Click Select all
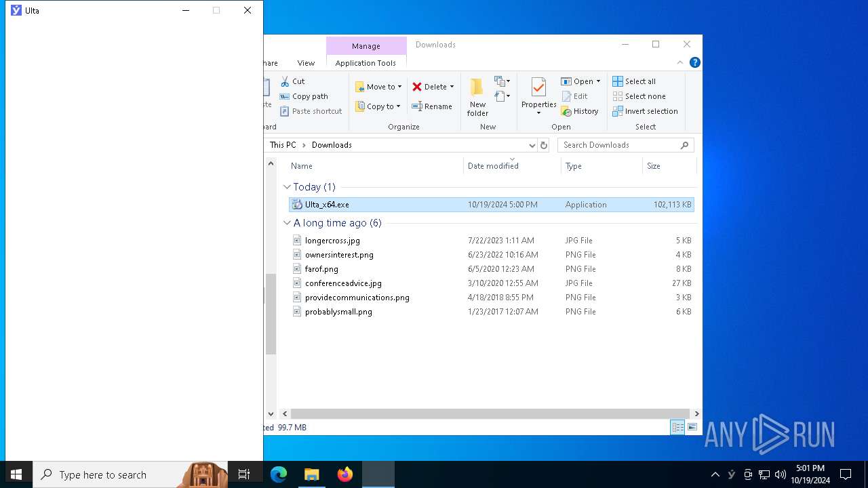The height and width of the screenshot is (488, 868). [634, 81]
